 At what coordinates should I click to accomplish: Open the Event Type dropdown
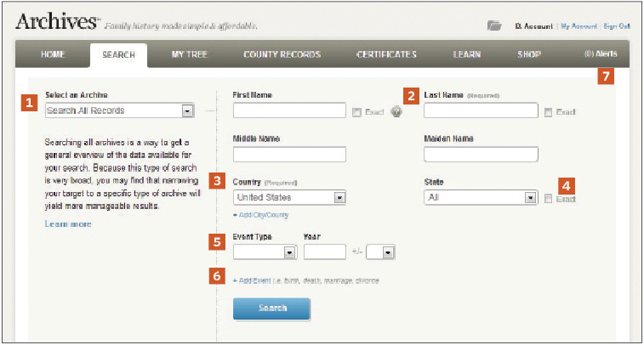[265, 252]
